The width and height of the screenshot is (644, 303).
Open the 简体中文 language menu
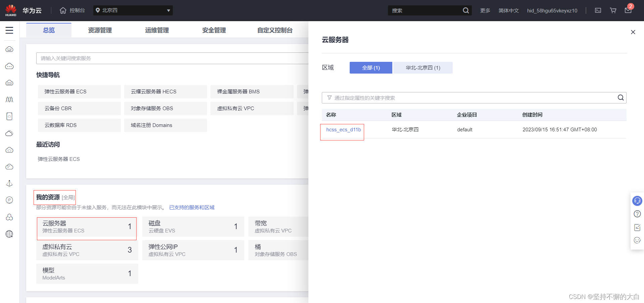click(508, 10)
